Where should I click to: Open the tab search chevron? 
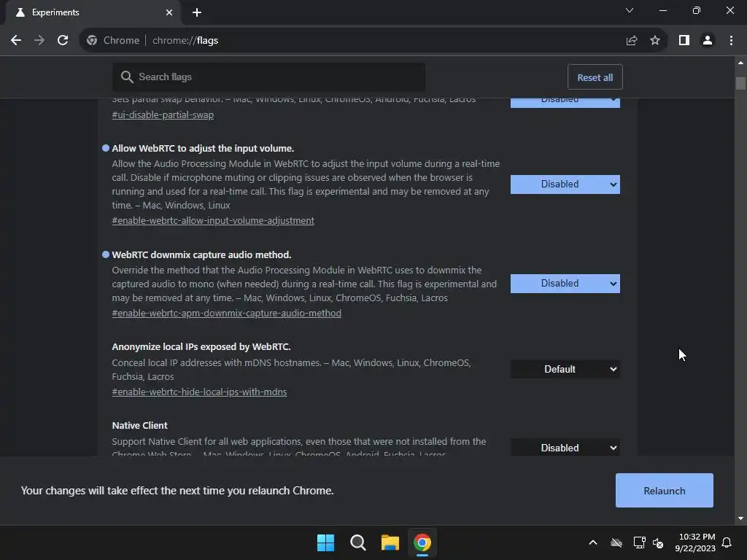[630, 10]
